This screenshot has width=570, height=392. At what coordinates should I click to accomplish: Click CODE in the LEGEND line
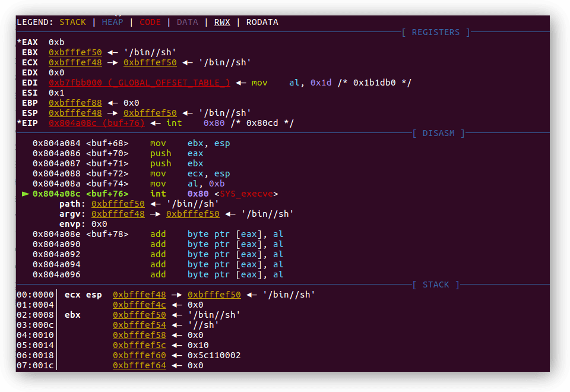(x=150, y=23)
